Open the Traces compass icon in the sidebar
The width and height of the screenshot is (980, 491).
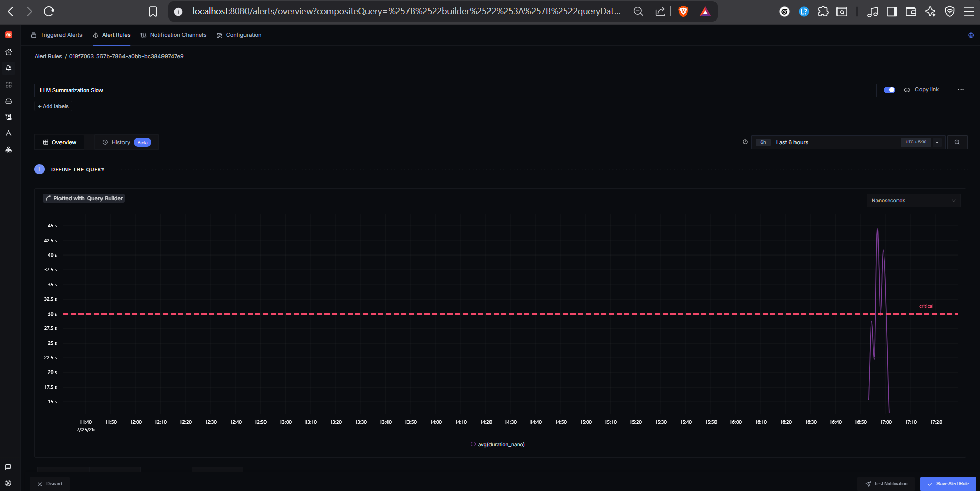9,133
